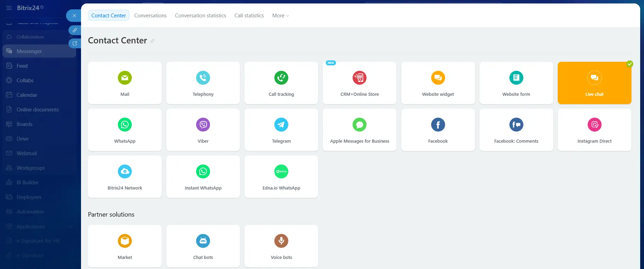Screen dimensions: 644x269
Task: Switch to the Contact Center tab
Action: pyautogui.click(x=108, y=16)
